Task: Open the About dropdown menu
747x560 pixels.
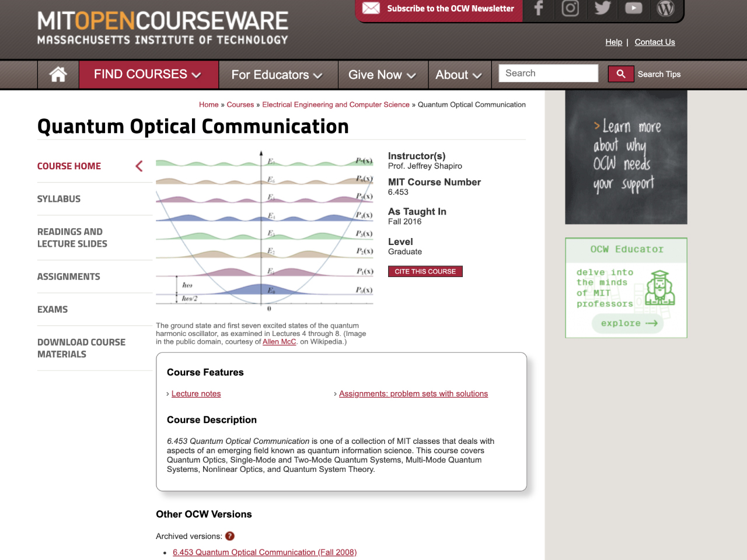Action: (x=459, y=75)
